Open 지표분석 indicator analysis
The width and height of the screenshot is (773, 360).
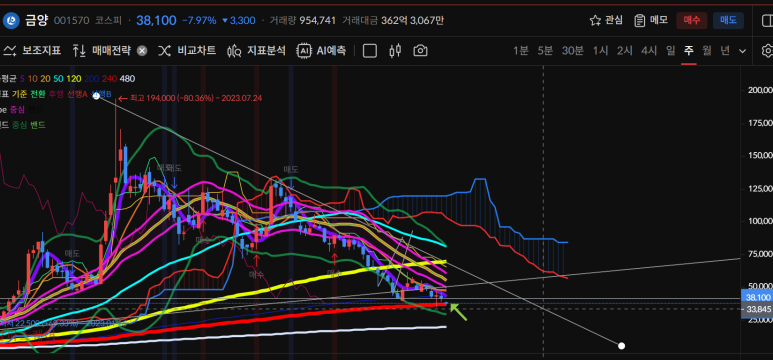click(x=256, y=50)
